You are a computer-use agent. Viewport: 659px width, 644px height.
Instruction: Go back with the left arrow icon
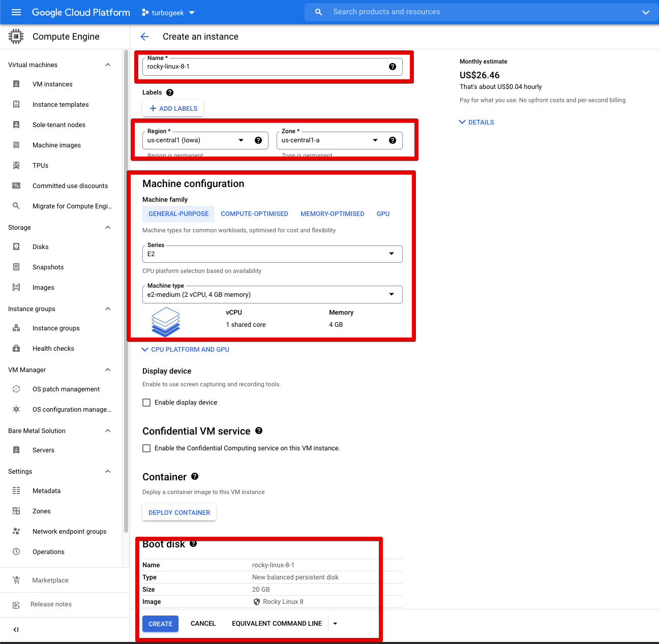[144, 37]
